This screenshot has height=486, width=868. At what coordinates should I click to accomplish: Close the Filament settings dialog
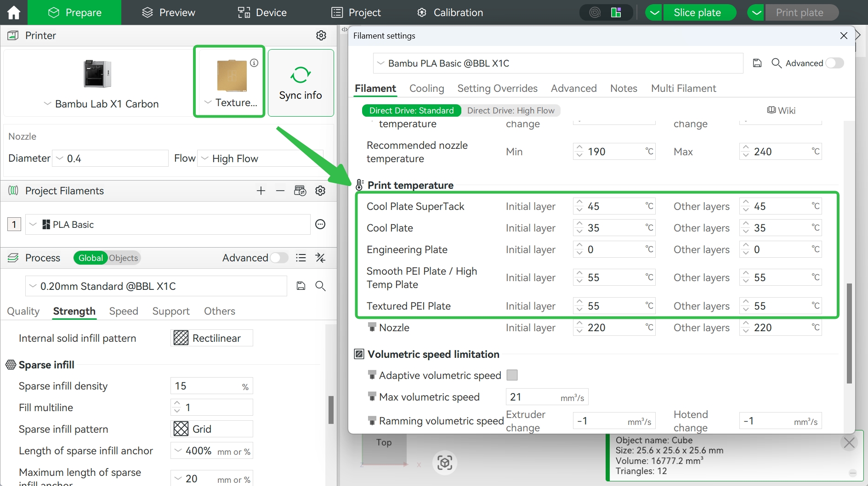(844, 35)
